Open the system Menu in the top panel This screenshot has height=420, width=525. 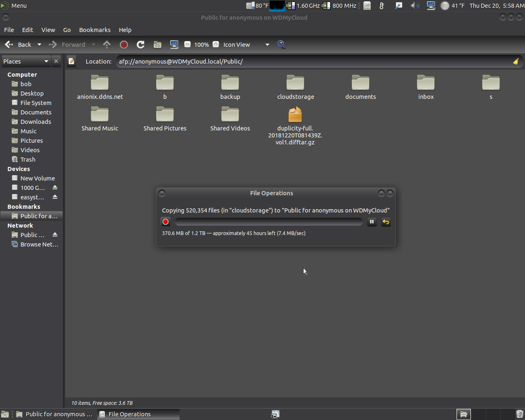[x=14, y=6]
